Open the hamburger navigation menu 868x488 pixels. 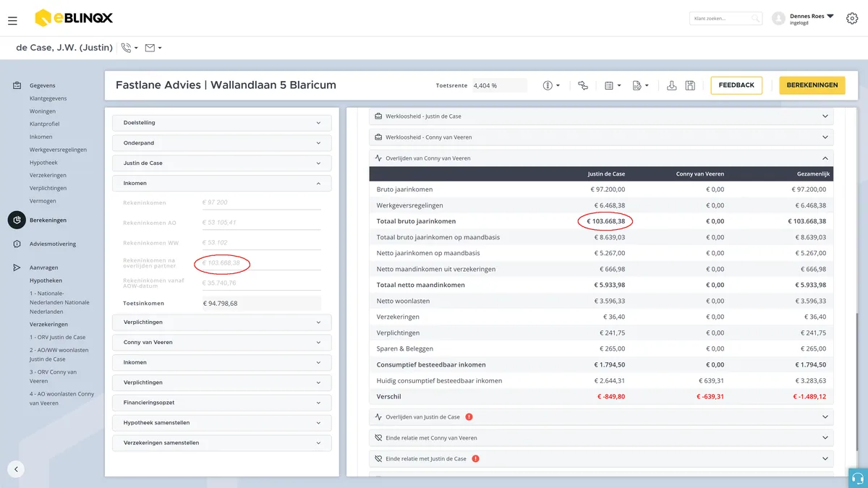pos(12,21)
